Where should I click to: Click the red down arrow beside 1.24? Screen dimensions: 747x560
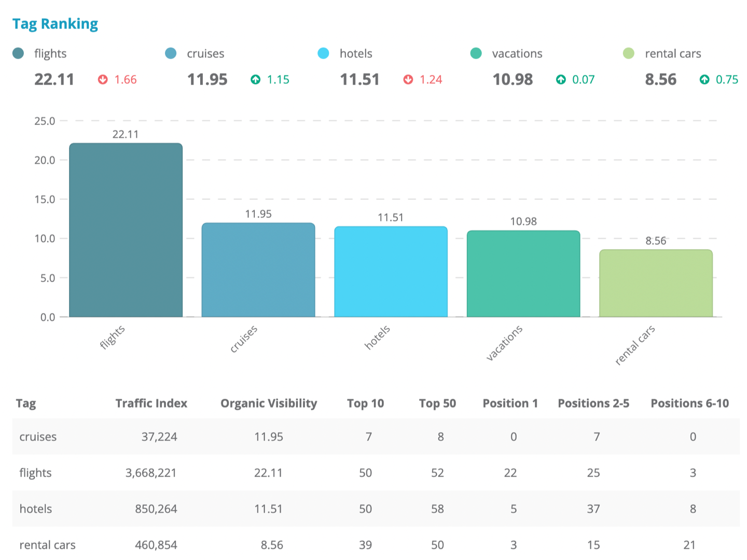pyautogui.click(x=408, y=79)
